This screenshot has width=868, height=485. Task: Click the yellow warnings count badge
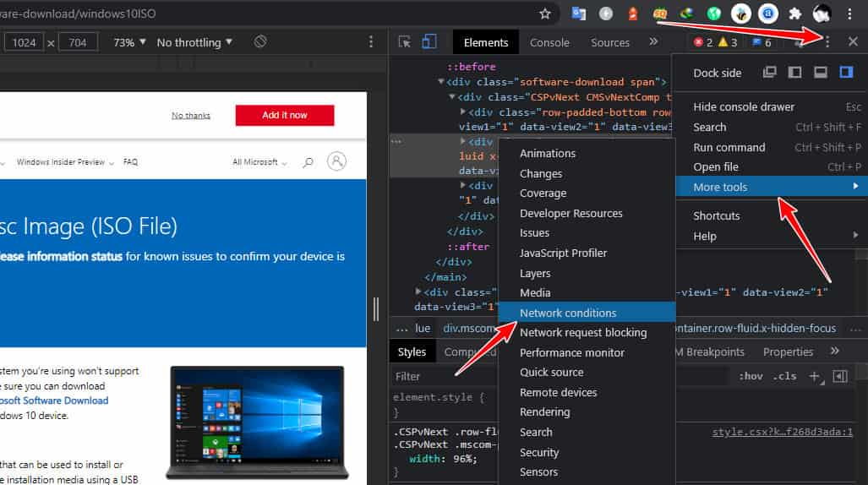(x=728, y=42)
